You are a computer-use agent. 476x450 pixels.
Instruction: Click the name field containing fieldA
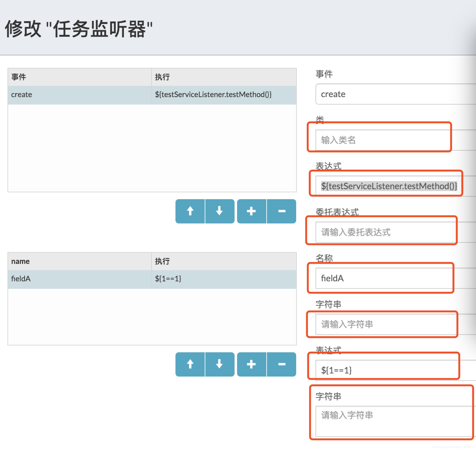pyautogui.click(x=384, y=278)
